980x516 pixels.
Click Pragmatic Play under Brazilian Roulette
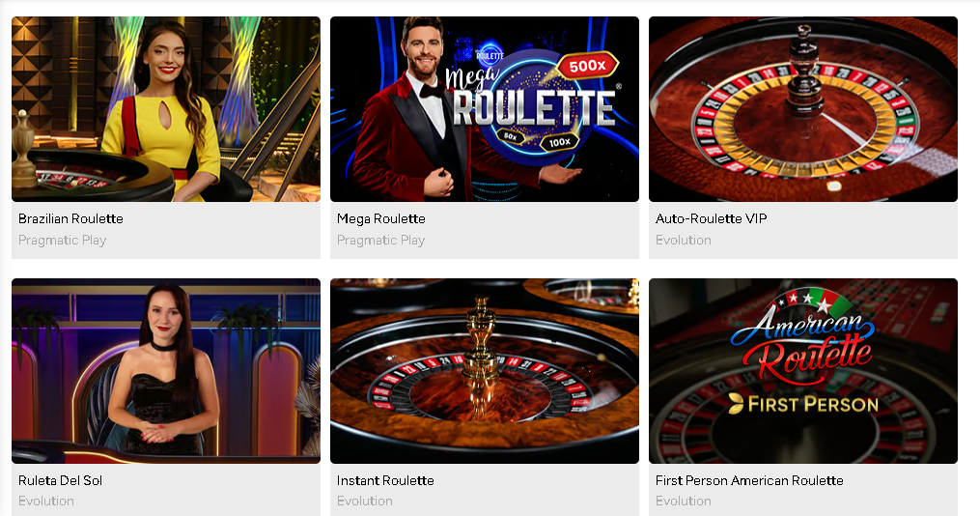(x=63, y=241)
